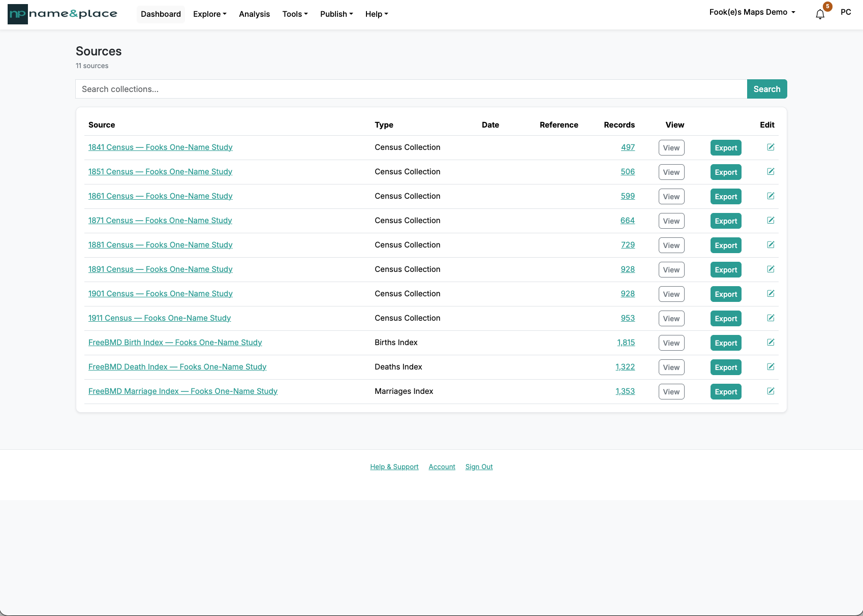863x616 pixels.
Task: Edit the 1881 Census source
Action: coord(770,244)
